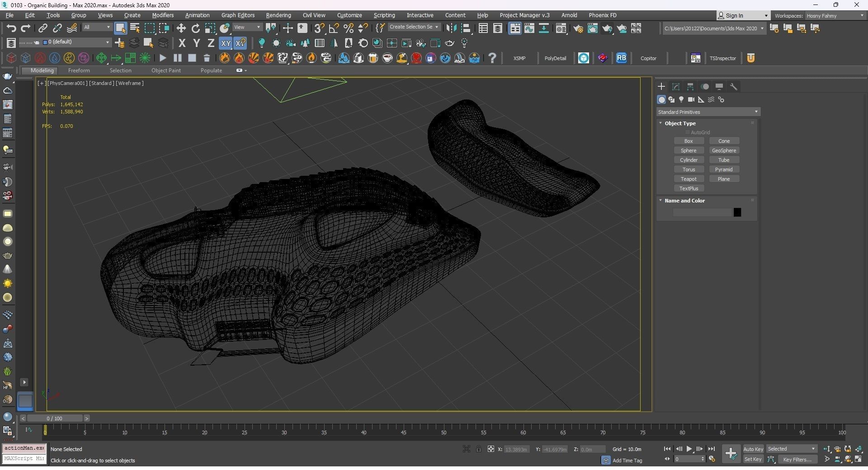Click the RB toolbar icon
The width and height of the screenshot is (868, 470).
(621, 58)
